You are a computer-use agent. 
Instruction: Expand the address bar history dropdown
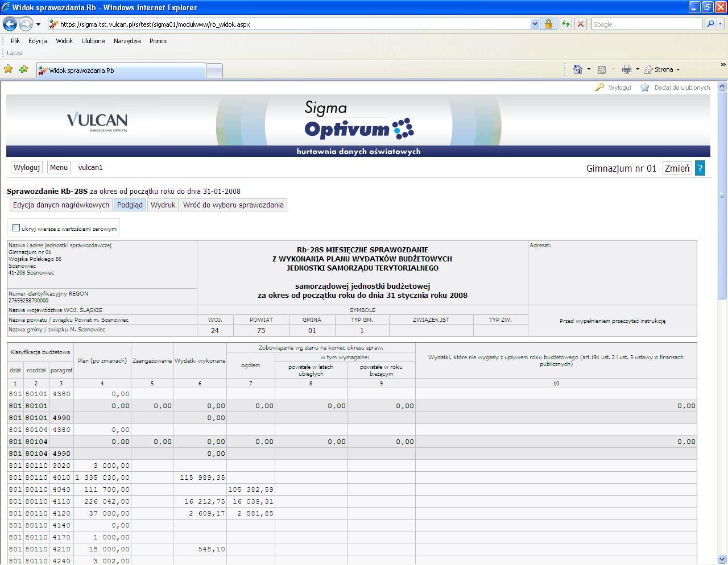pyautogui.click(x=535, y=24)
